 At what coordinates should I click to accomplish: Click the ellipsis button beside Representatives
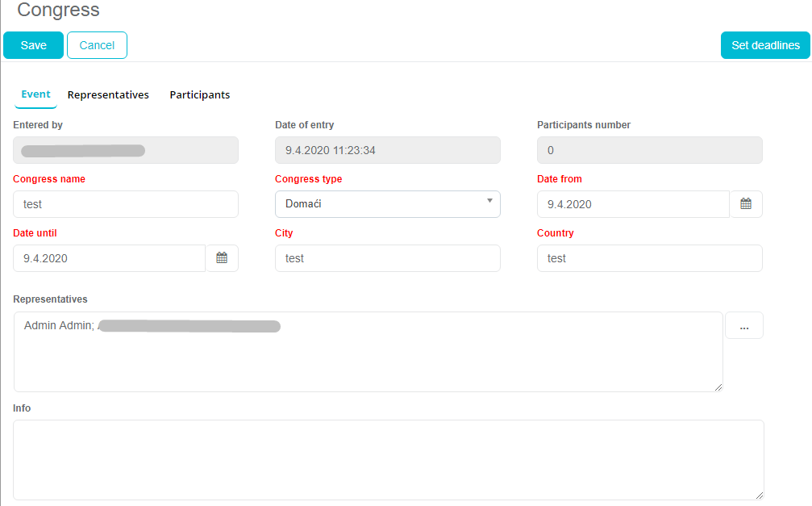(743, 326)
